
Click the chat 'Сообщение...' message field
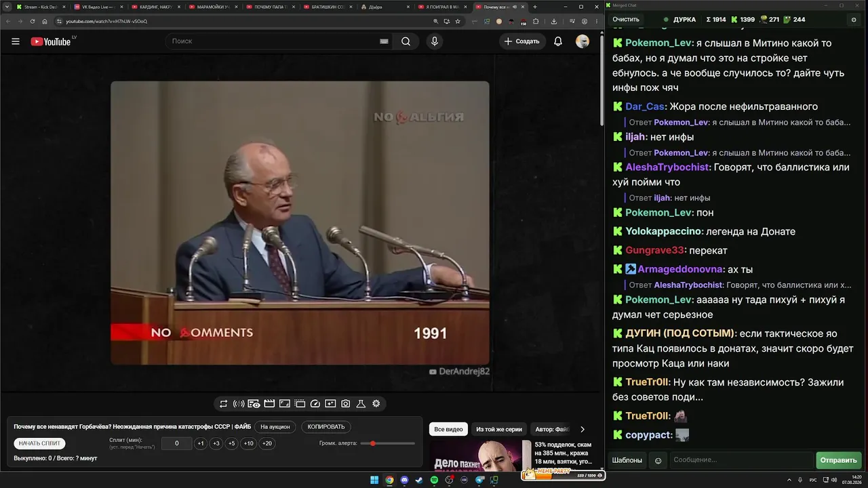[x=741, y=460]
